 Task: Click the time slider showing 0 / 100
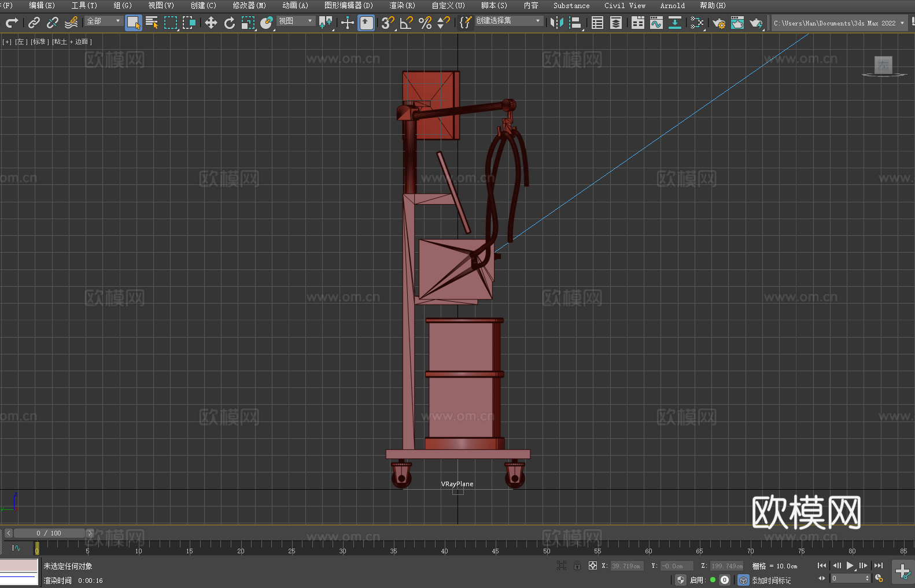49,533
